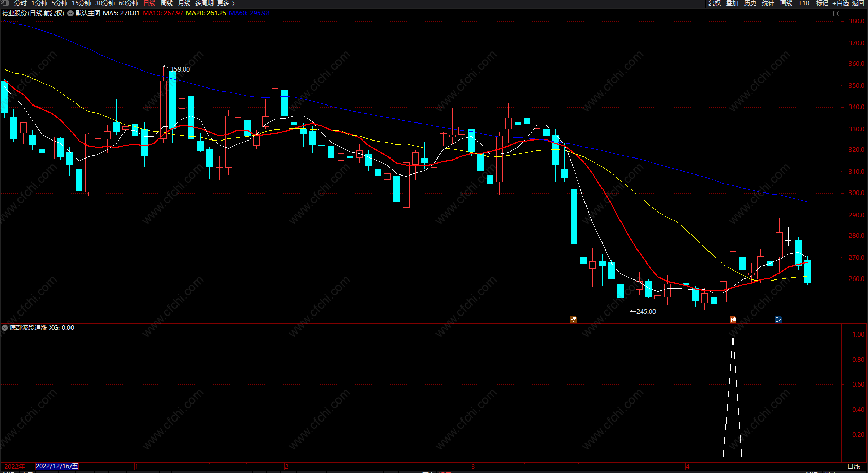Click the 复权 adjustment button

[x=715, y=3]
